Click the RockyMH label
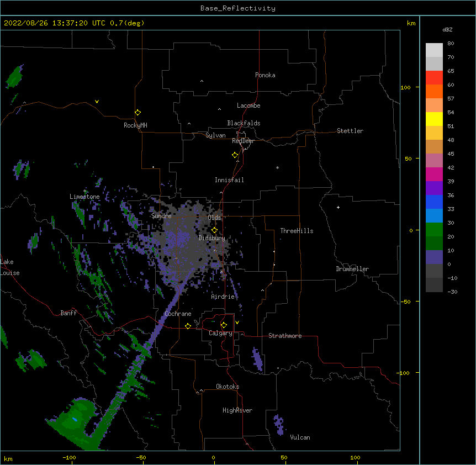Viewport: 476px width, 465px height. [x=135, y=125]
